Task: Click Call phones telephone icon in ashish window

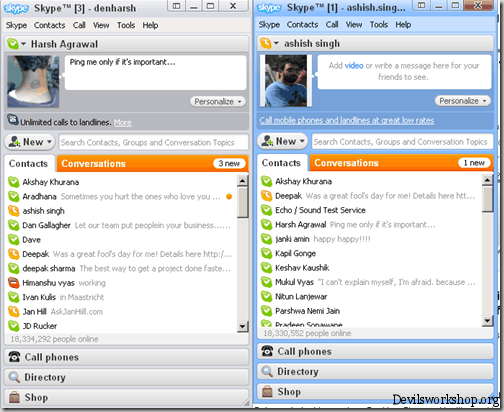Action: [x=267, y=351]
